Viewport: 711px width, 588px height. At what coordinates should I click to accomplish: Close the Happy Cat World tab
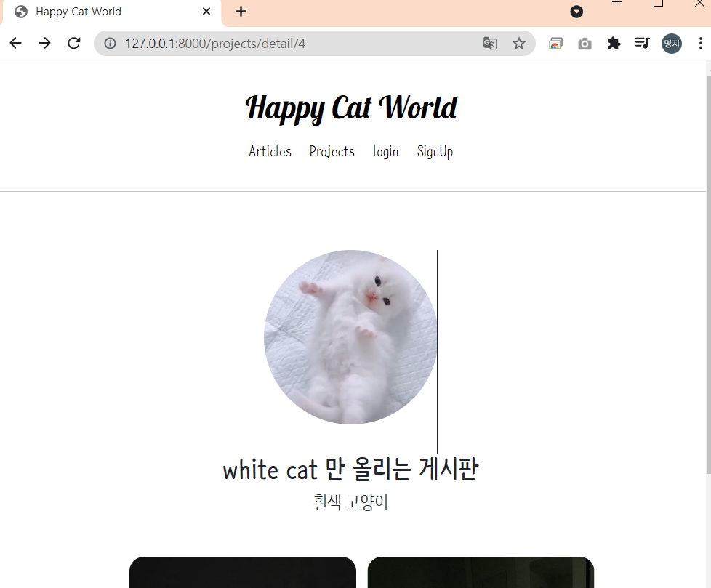[x=206, y=12]
